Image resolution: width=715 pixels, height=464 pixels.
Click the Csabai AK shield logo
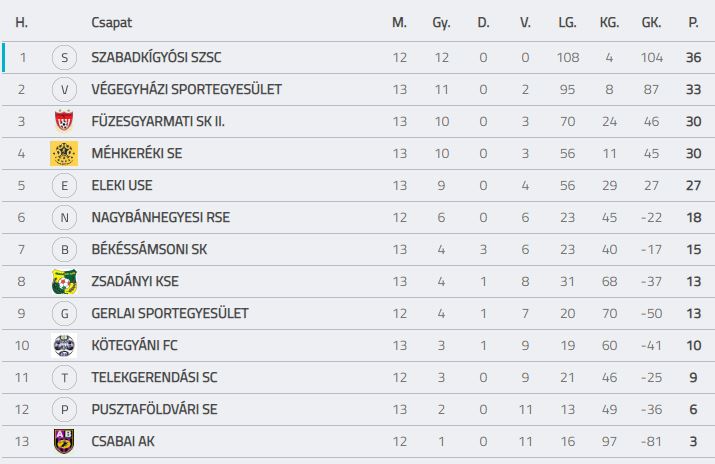click(x=64, y=441)
